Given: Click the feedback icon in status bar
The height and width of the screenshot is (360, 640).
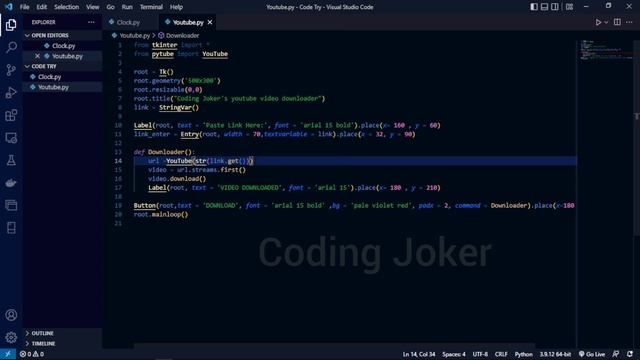Looking at the screenshot, I should click(616, 354).
